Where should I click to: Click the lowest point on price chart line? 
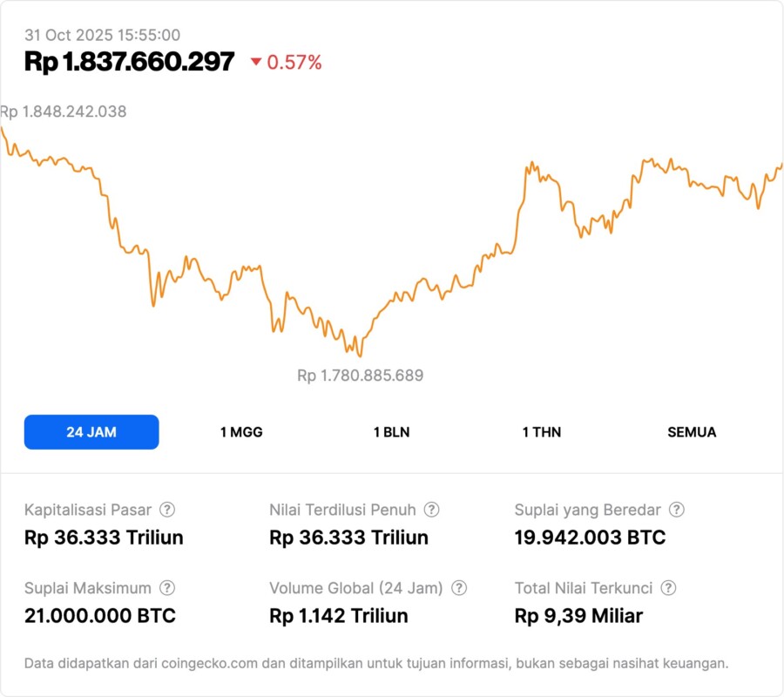(x=360, y=355)
